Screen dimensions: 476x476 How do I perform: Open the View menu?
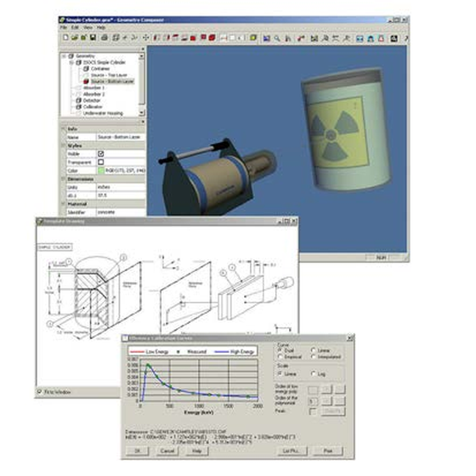(88, 27)
